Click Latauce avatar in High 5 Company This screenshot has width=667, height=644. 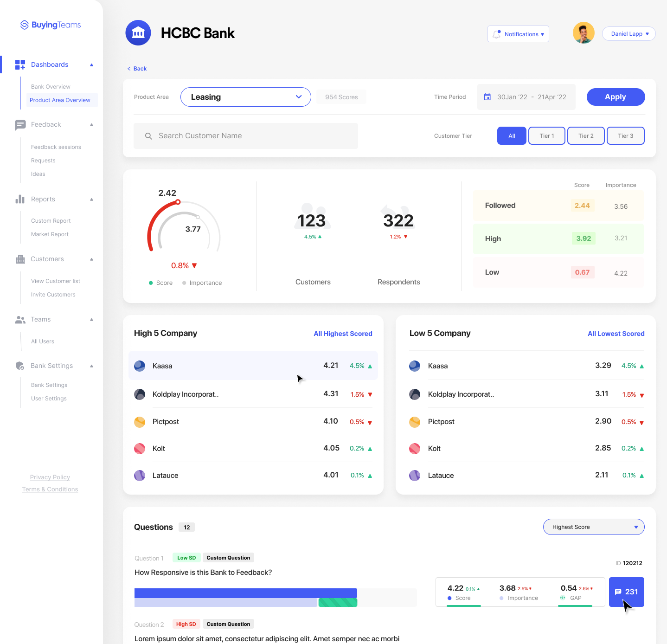tap(140, 476)
